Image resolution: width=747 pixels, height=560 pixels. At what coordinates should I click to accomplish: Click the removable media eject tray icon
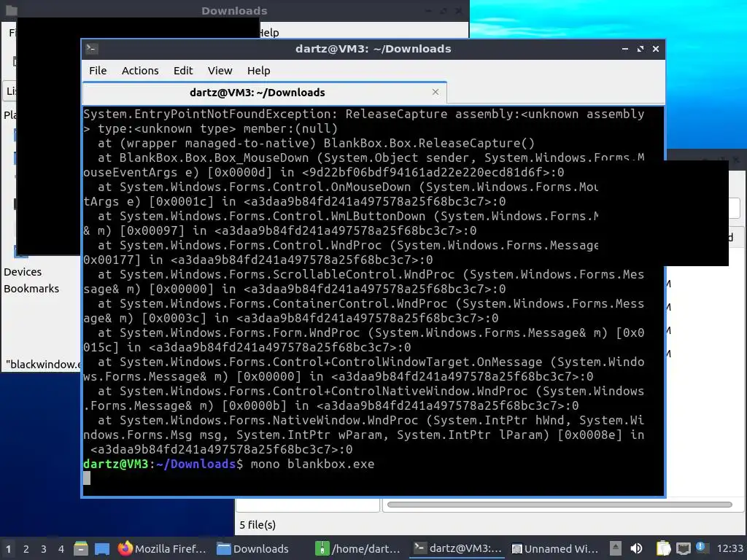(x=615, y=548)
